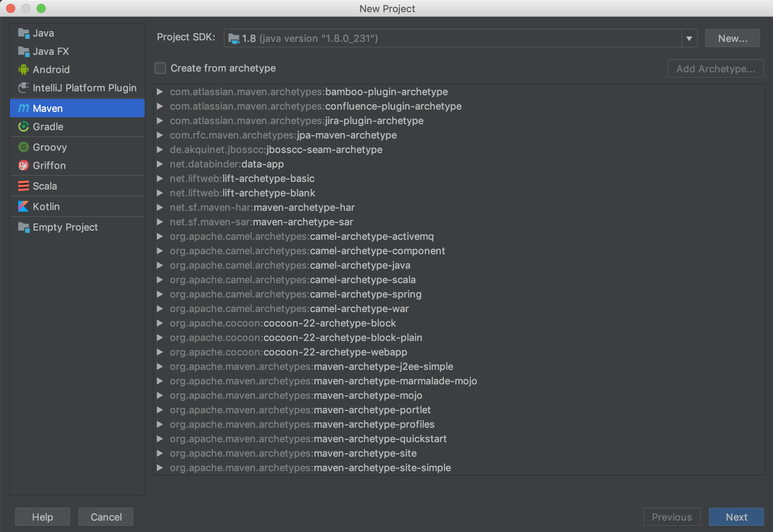Select Griffon project type
Image resolution: width=773 pixels, height=532 pixels.
coord(77,166)
